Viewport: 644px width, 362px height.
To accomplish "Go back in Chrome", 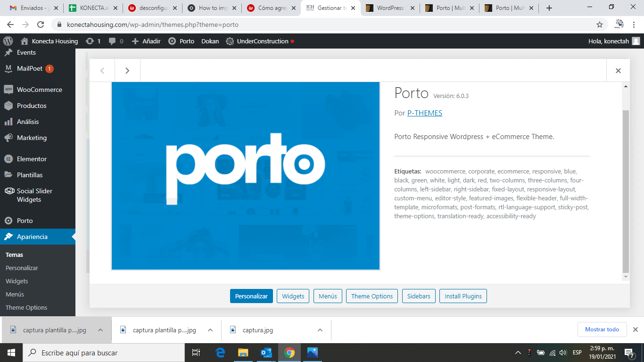I will coord(10,25).
